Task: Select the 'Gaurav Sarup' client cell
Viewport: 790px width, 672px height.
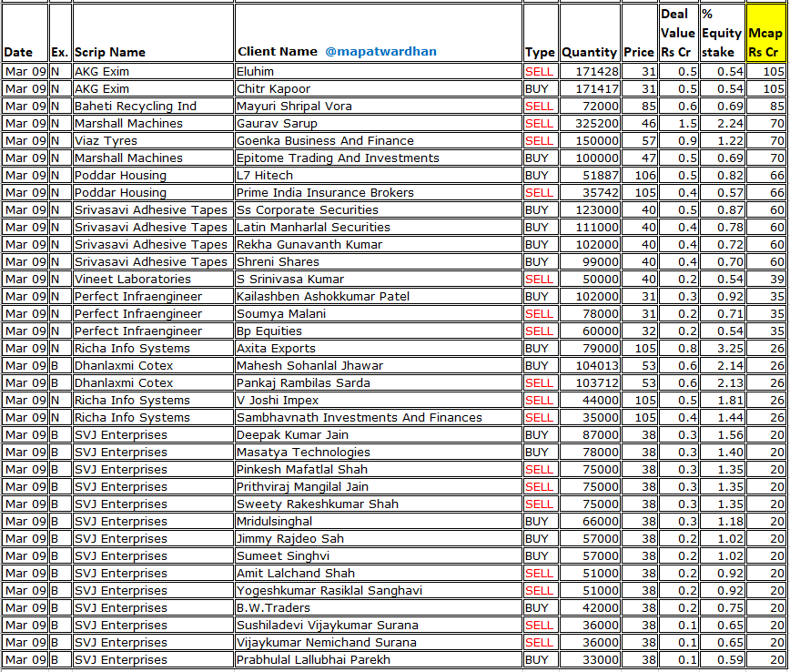Action: click(x=379, y=124)
